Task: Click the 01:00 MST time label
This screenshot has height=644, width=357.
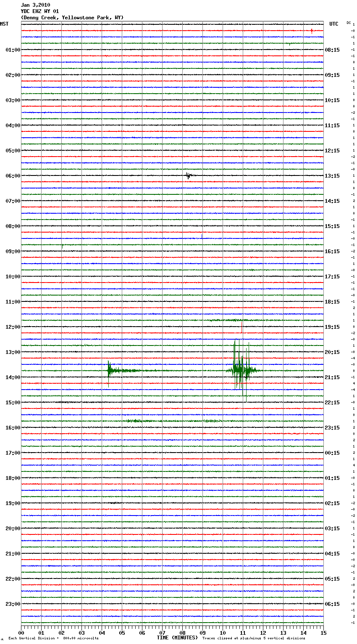Action: tap(13, 50)
